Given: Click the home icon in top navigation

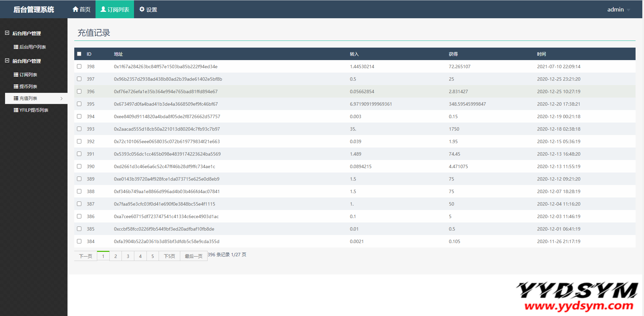Looking at the screenshot, I should click(75, 9).
